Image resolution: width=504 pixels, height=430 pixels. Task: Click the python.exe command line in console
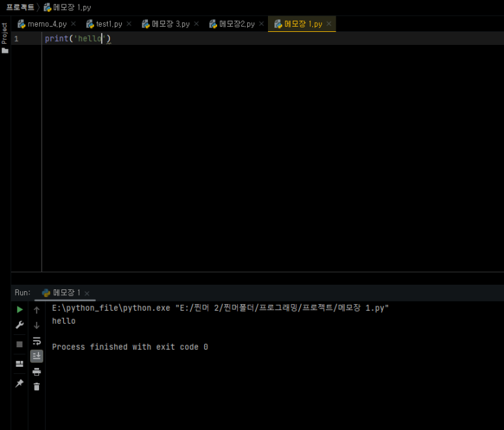click(x=220, y=308)
